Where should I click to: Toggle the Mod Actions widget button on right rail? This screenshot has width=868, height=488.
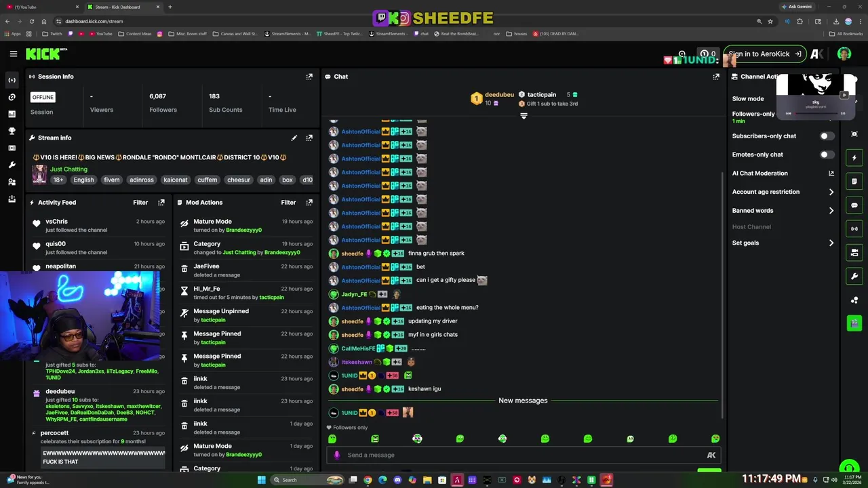(x=854, y=182)
